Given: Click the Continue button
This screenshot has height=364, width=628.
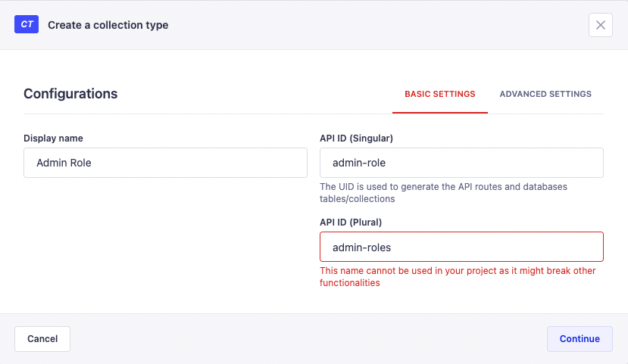Looking at the screenshot, I should coord(580,339).
